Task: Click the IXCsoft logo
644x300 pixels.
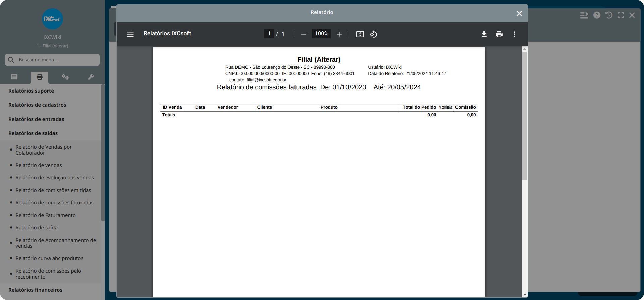Action: (x=52, y=19)
